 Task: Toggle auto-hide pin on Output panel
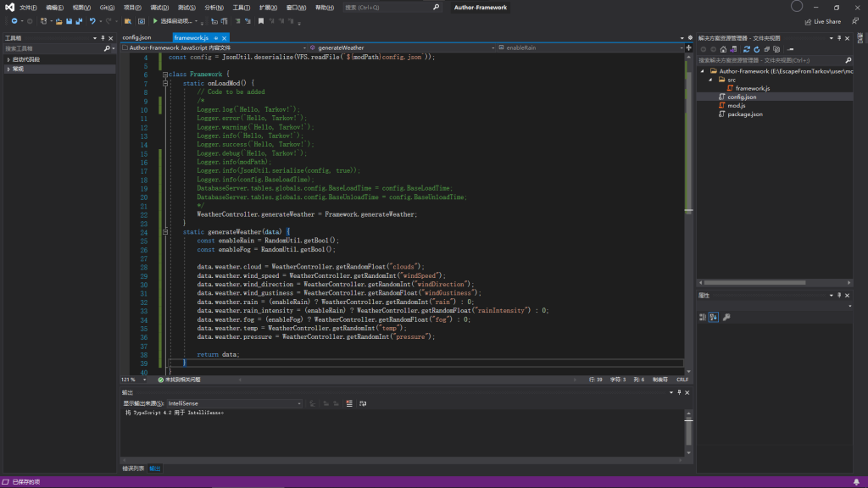click(x=679, y=392)
